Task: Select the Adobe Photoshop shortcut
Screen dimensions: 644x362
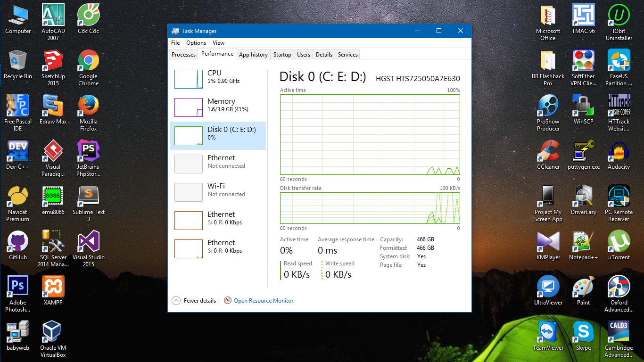Action: (18, 294)
